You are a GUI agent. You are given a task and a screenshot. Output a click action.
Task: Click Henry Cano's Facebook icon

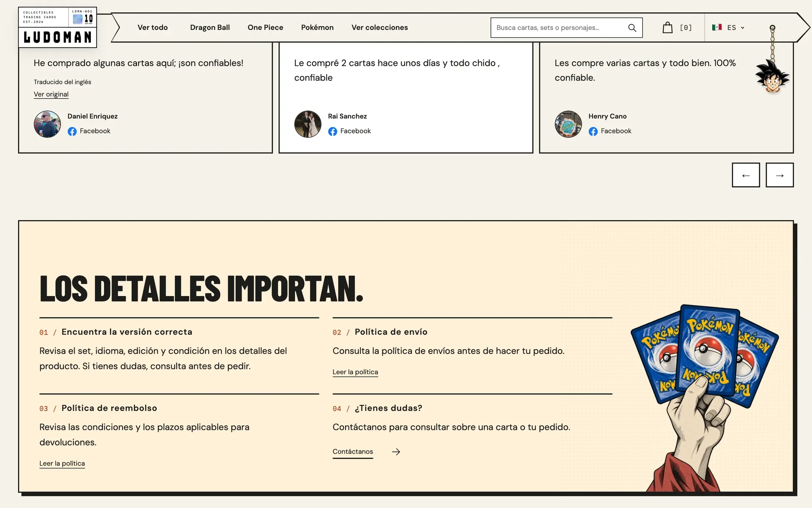(593, 132)
